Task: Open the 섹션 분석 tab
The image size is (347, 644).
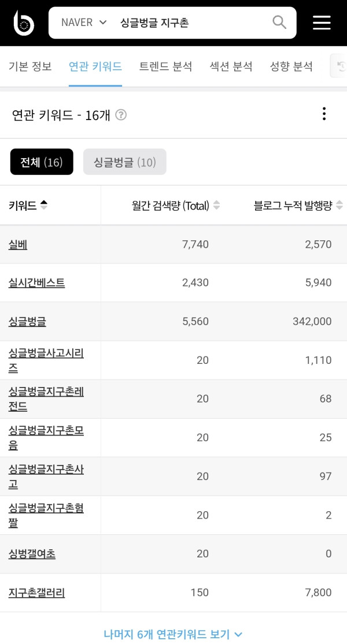Action: tap(231, 66)
